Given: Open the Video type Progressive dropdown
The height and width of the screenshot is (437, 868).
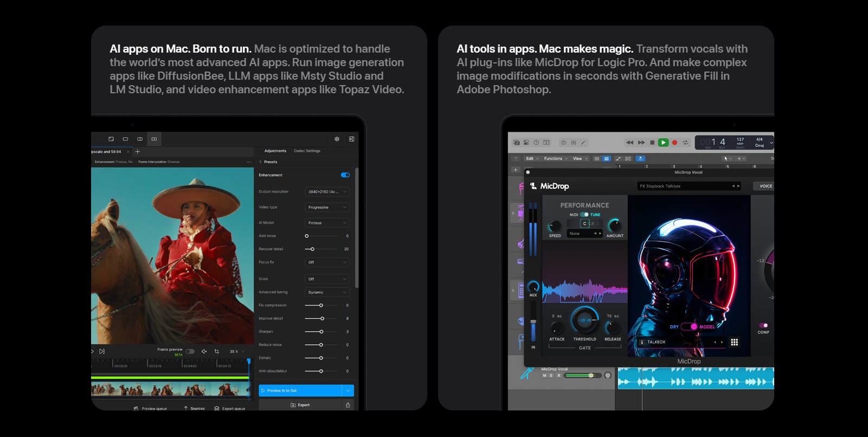Looking at the screenshot, I should point(327,207).
